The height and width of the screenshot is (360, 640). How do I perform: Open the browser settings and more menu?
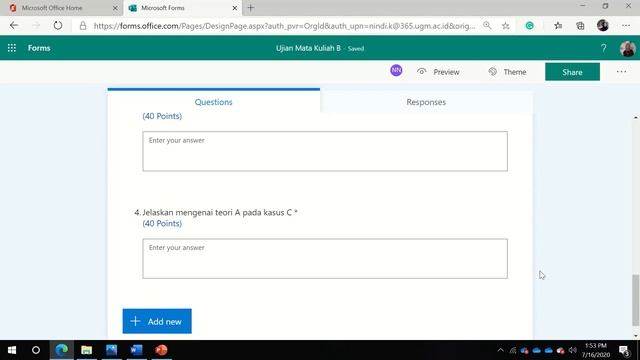(626, 26)
